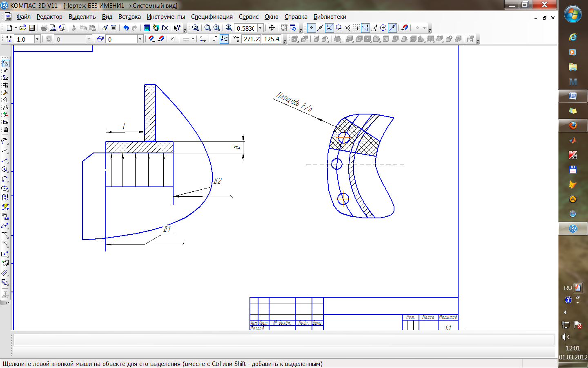Expand the zoom scale dropdown

pyautogui.click(x=260, y=28)
